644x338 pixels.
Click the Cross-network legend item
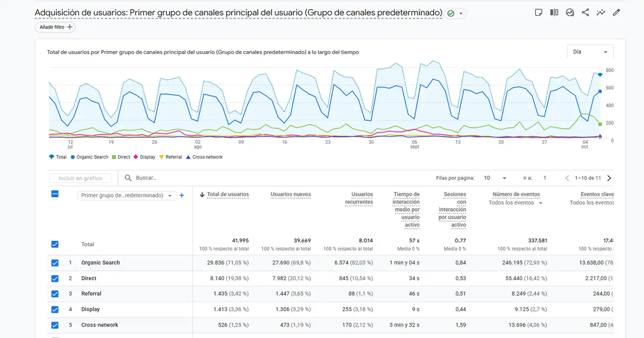204,157
